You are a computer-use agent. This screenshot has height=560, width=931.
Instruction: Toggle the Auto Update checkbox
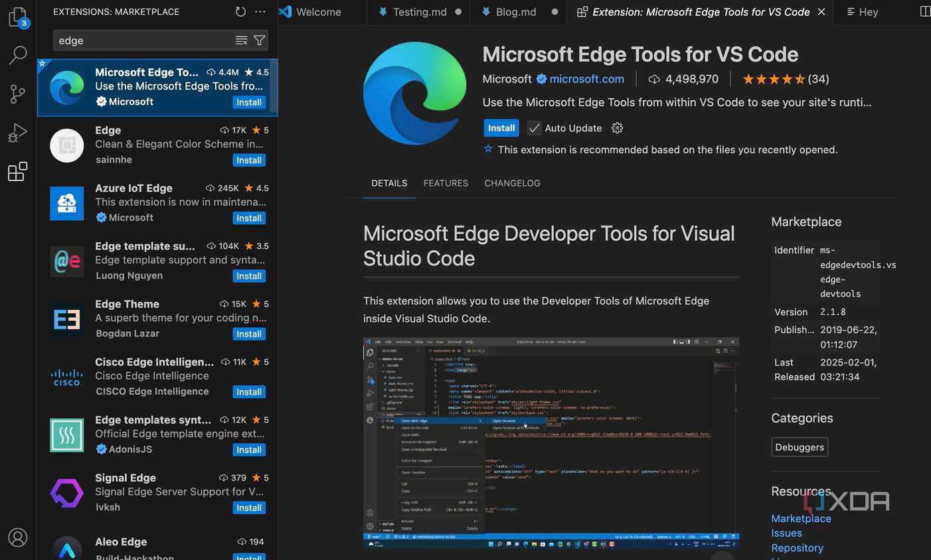534,128
